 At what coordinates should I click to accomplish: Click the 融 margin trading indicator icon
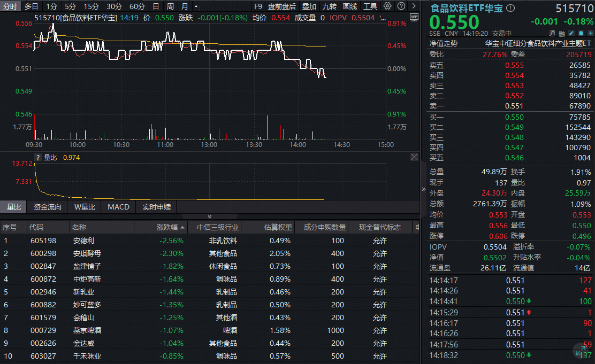[x=562, y=33]
